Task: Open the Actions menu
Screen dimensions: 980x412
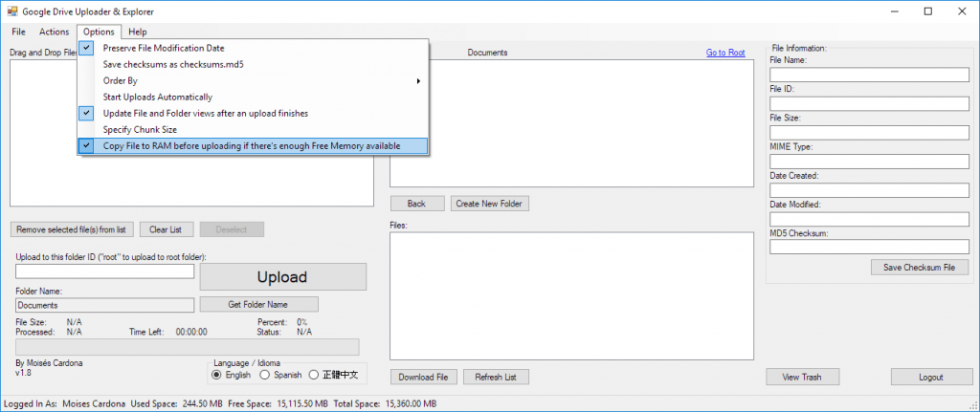Action: tap(54, 32)
